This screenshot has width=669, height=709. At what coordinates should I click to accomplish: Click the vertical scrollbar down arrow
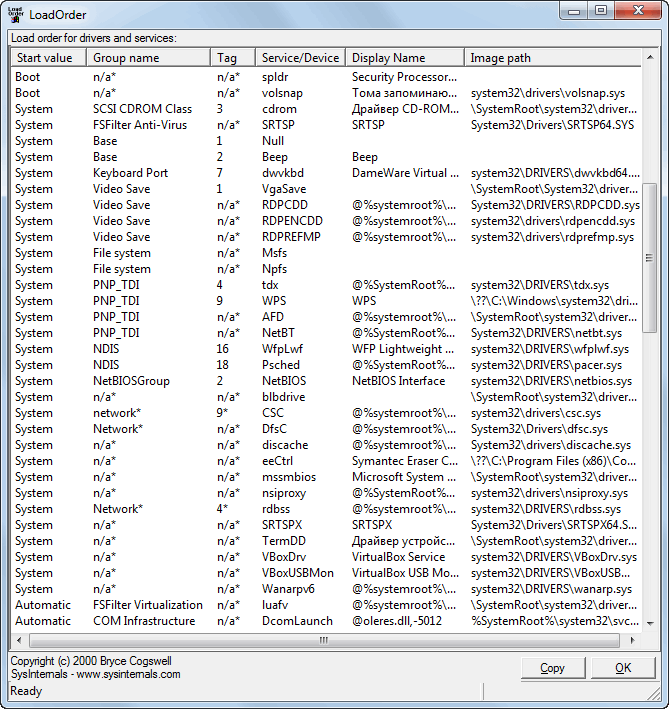(x=650, y=624)
